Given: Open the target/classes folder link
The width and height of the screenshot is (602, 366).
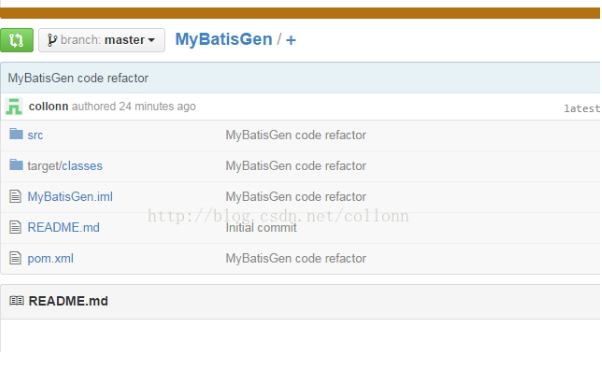Looking at the screenshot, I should [x=65, y=166].
